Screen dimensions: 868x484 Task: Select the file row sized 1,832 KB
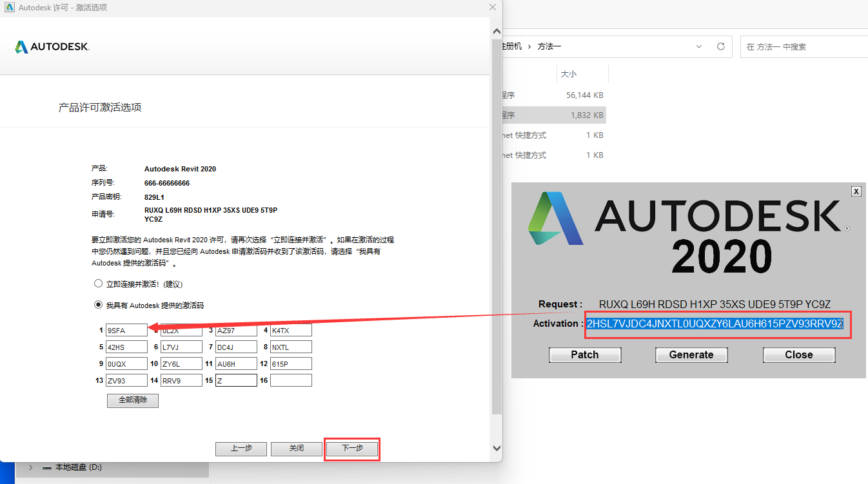click(x=553, y=115)
